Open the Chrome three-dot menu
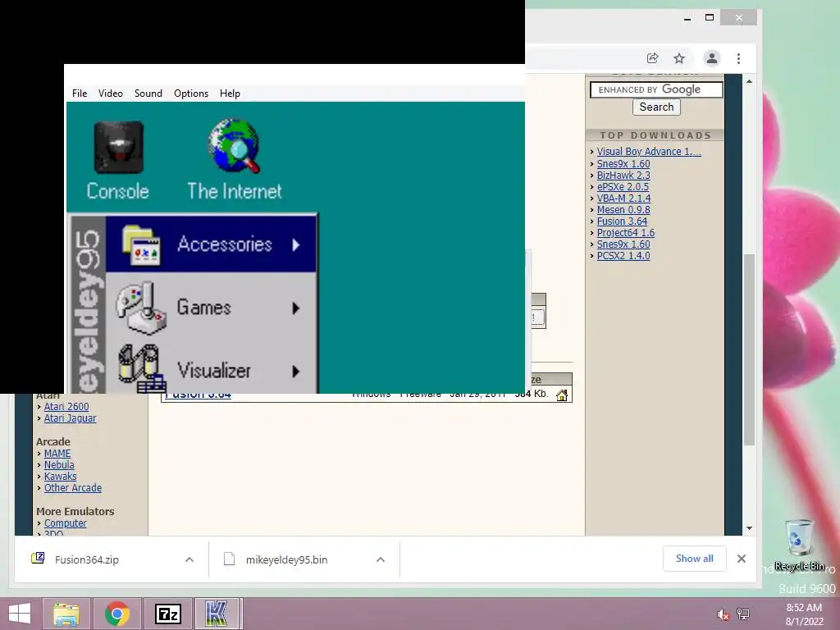Image resolution: width=840 pixels, height=630 pixels. click(739, 58)
